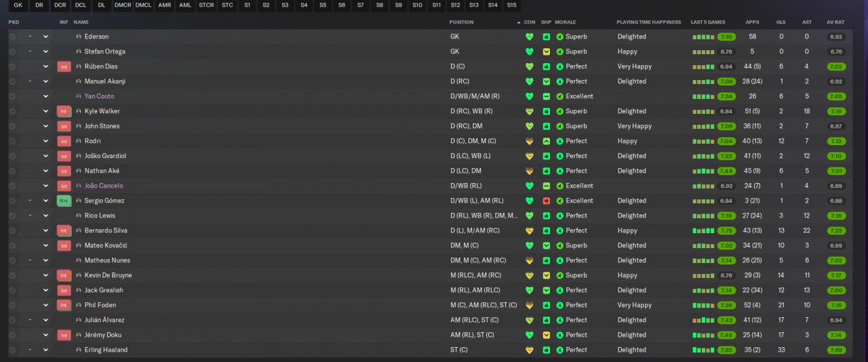Click Mateo Kovačić's sharpness icon
This screenshot has height=362, width=868.
[547, 245]
